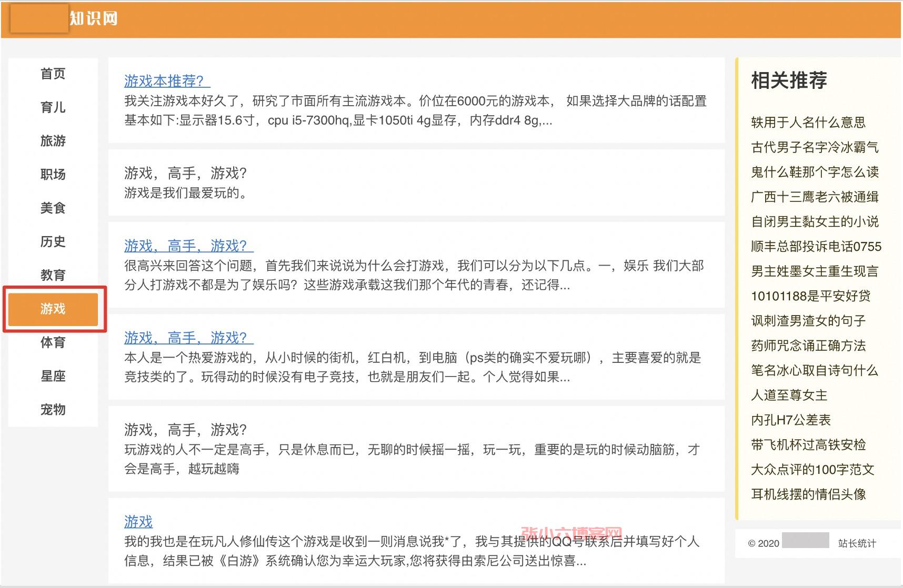Go to the 星座 category

[53, 377]
